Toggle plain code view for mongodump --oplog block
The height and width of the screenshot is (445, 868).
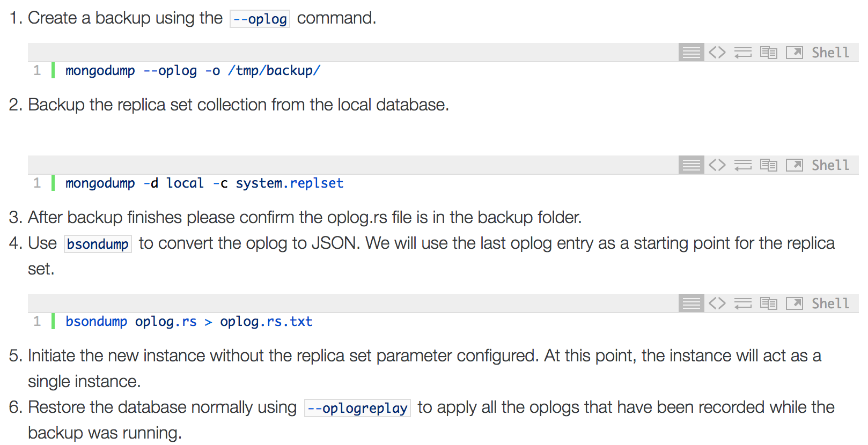coord(717,53)
